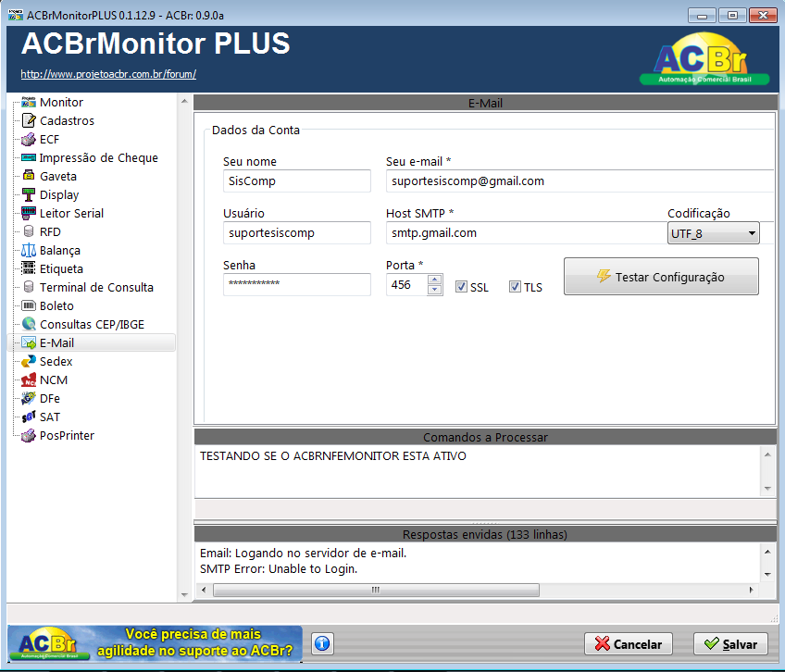Click the Consultas CEP/IBGE globe icon
Screen dimensions: 785x672
(29, 325)
